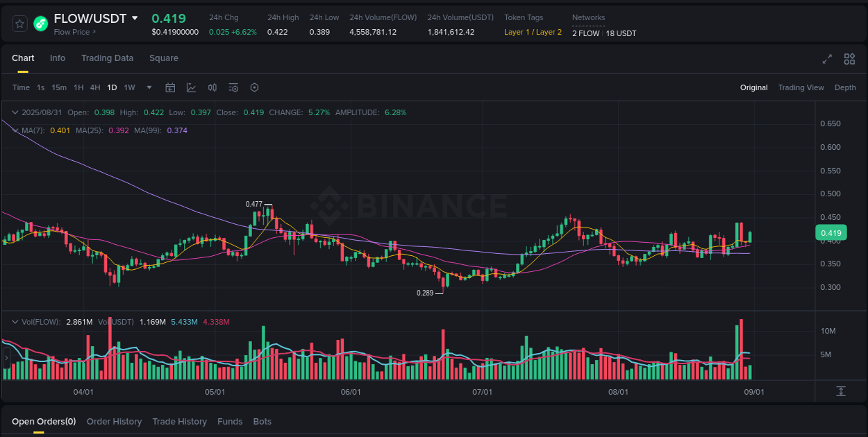Switch chart to Trading View mode
This screenshot has height=437, width=868.
[x=801, y=87]
